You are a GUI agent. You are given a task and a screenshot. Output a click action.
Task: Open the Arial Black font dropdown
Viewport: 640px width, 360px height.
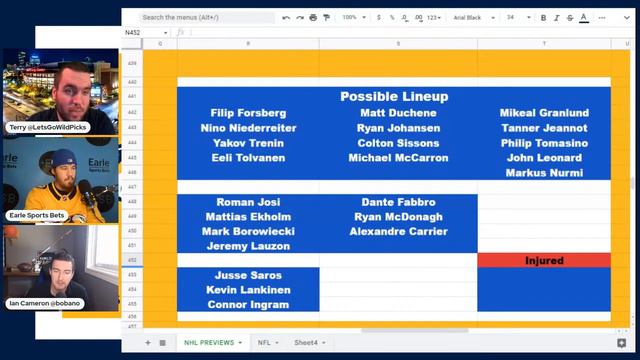474,18
